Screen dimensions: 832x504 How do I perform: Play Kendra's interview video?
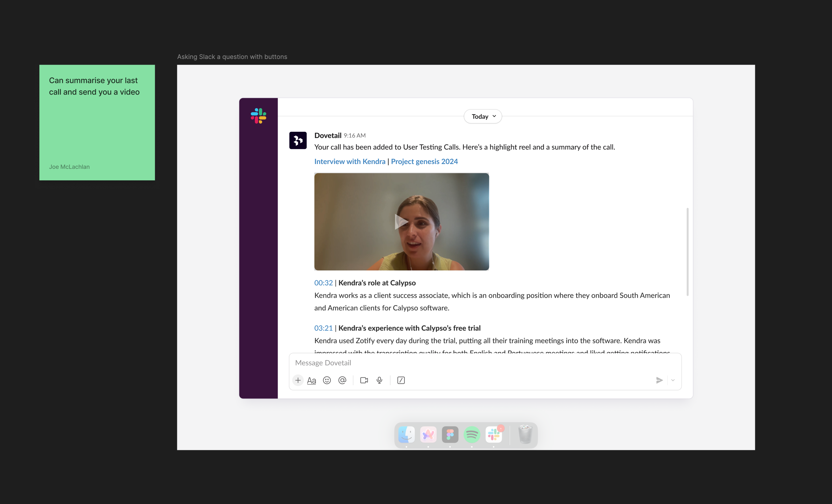click(x=401, y=222)
